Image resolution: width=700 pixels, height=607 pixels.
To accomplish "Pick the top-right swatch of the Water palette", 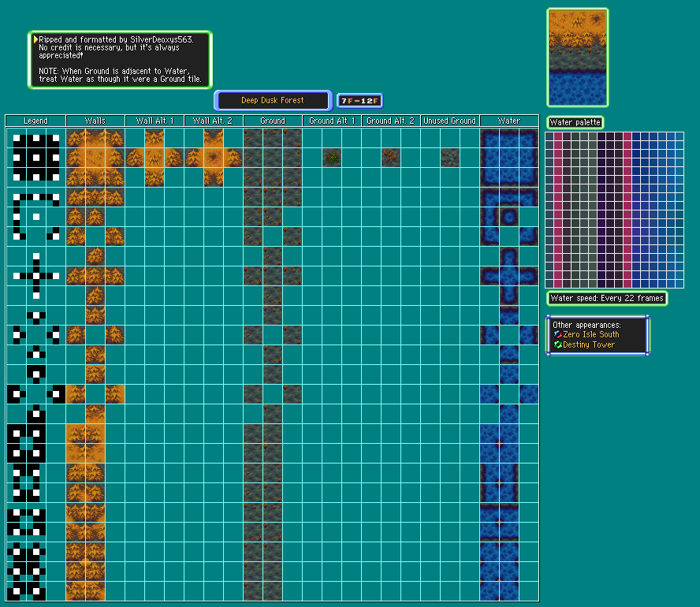I will [680, 136].
